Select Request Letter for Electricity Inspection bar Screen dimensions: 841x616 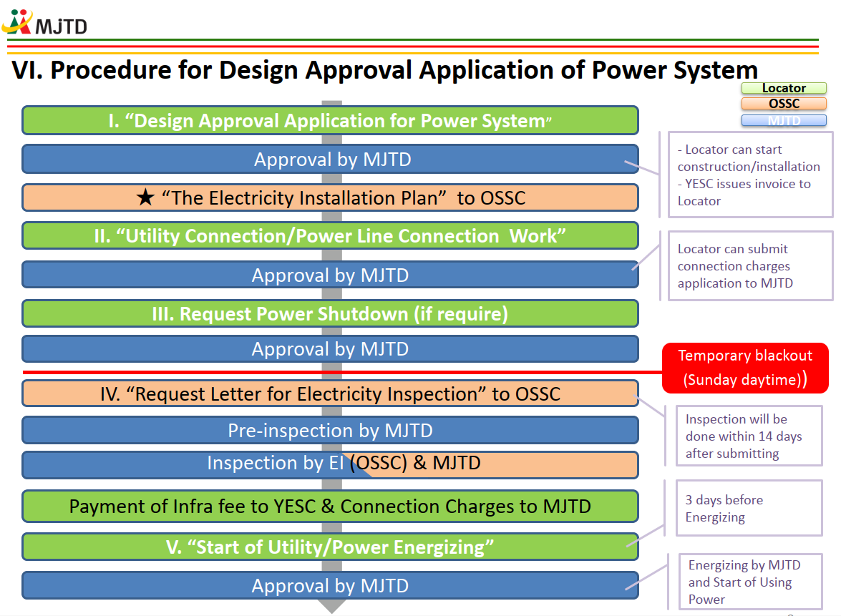(x=330, y=393)
